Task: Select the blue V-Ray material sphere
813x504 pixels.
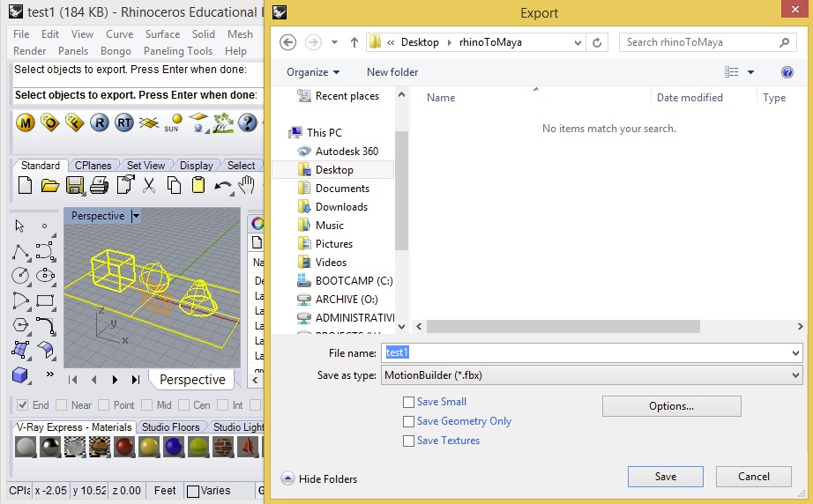Action: coord(174,447)
